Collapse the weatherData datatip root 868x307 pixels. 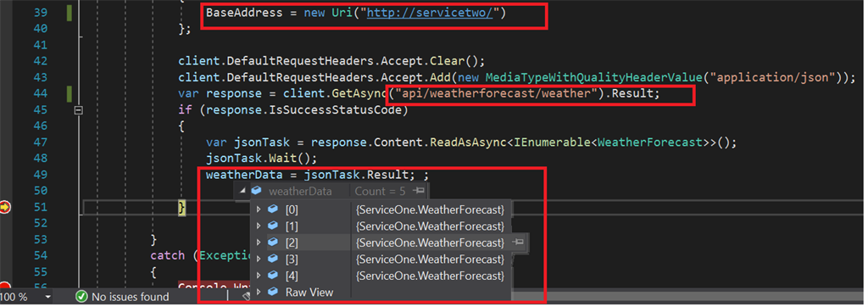242,191
